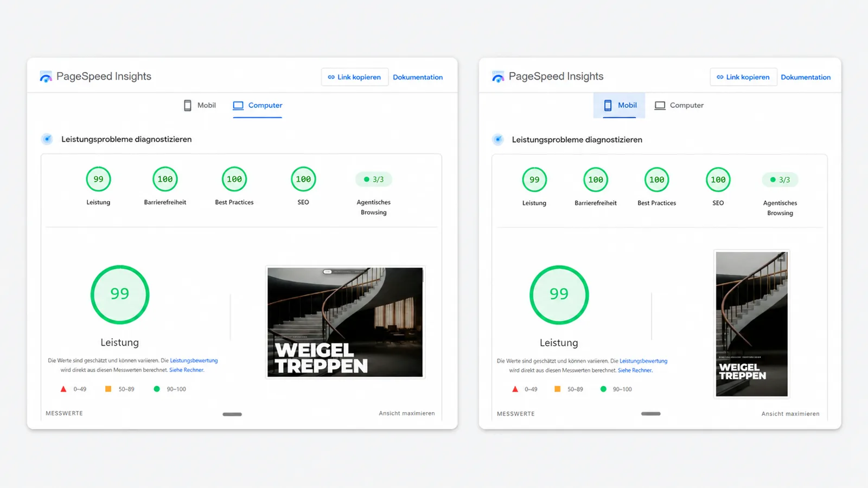Click the diagnose icon beside left Leistungsprobleme heading

(47, 139)
